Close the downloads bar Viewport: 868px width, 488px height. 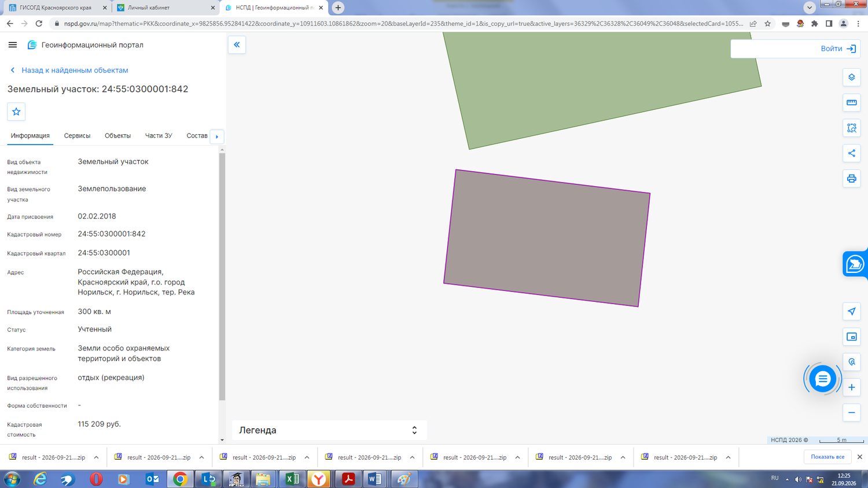tap(859, 457)
